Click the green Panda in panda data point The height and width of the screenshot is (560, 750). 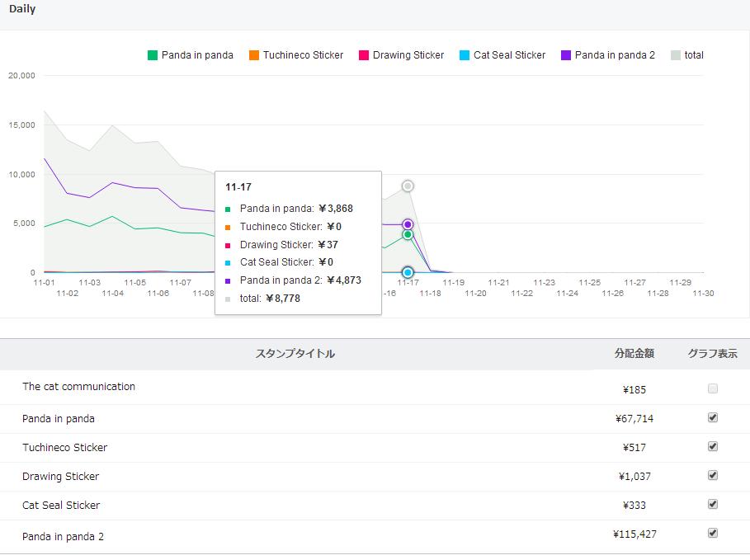[x=408, y=235]
